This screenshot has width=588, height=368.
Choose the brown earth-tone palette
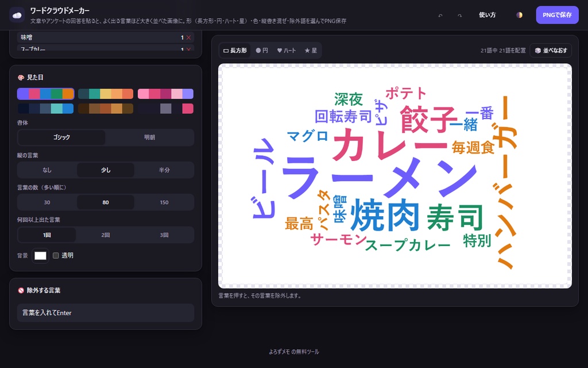coord(106,109)
